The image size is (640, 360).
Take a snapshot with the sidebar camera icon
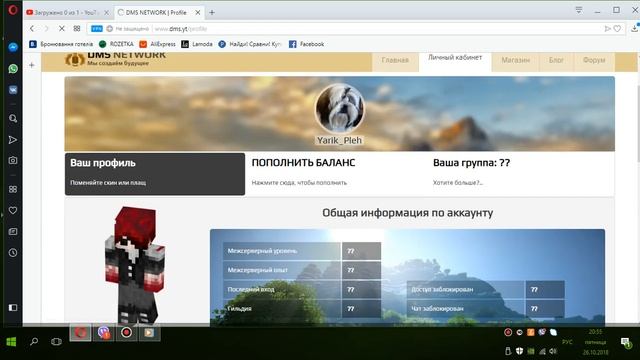[x=13, y=160]
